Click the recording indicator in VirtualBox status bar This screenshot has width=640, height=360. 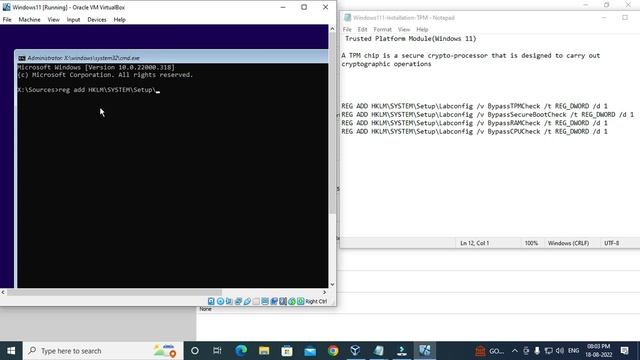(x=274, y=301)
